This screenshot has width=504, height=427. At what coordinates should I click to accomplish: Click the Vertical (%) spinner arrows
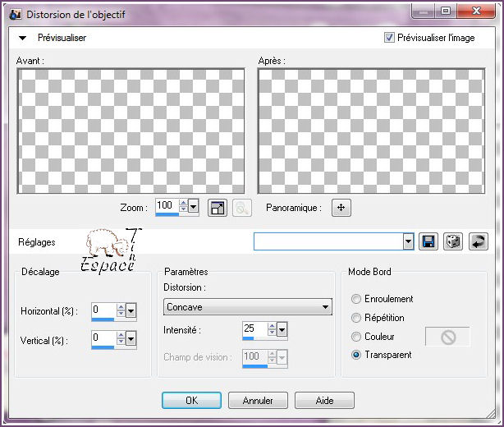[121, 338]
